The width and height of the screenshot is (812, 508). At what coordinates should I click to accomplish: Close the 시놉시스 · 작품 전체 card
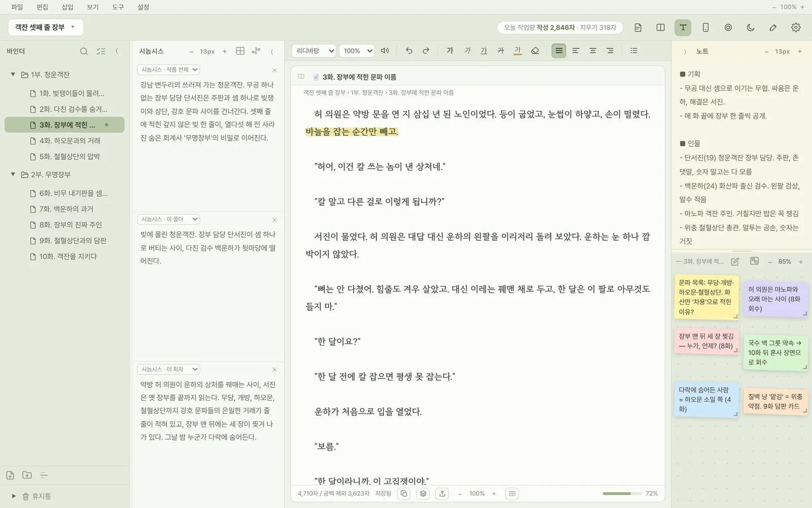(x=275, y=70)
